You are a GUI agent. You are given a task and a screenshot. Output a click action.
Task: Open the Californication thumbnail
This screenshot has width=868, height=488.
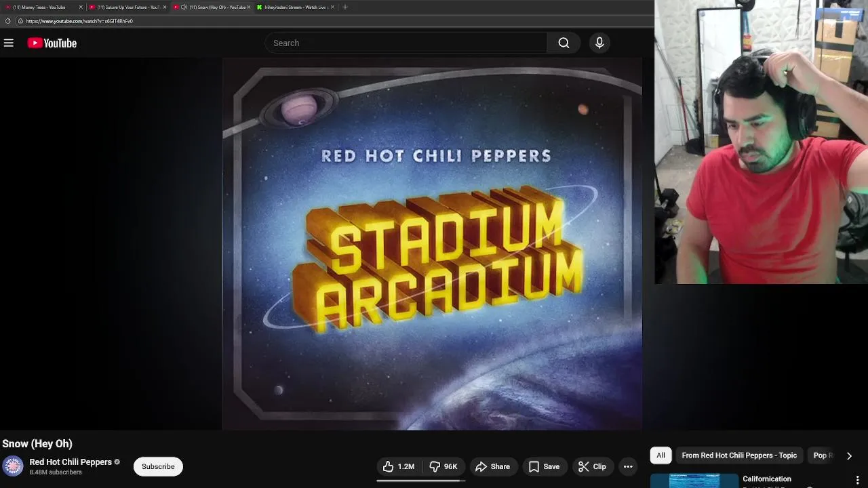[694, 481]
